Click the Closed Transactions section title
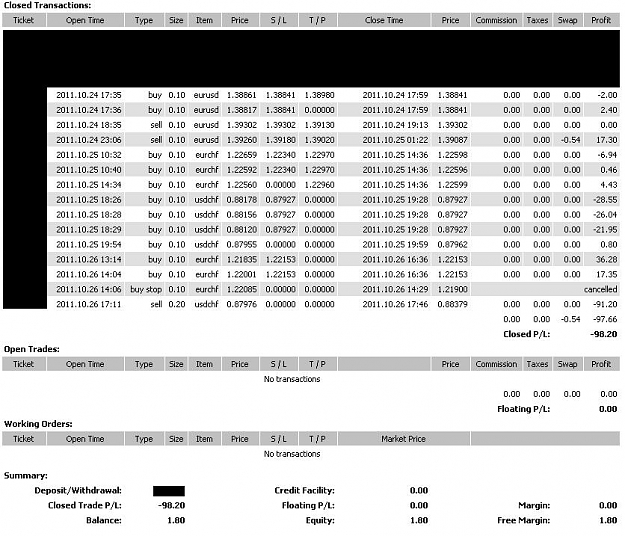The width and height of the screenshot is (625, 536). click(47, 6)
